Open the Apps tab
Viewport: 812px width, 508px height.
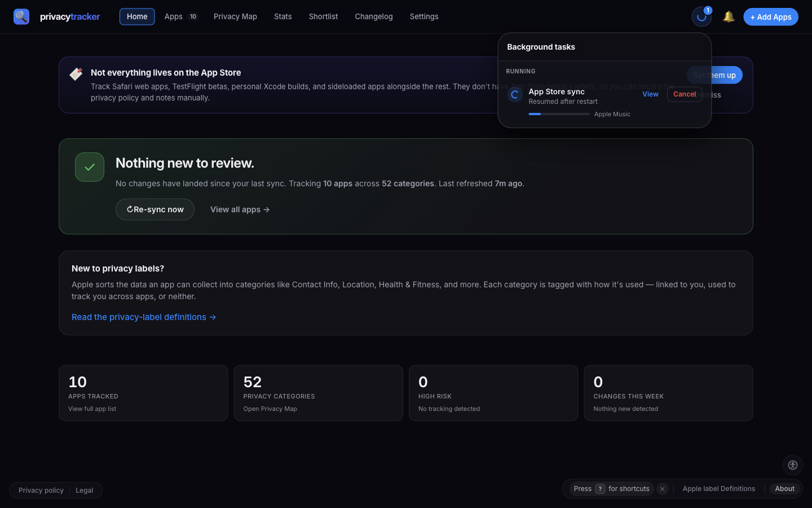[181, 16]
